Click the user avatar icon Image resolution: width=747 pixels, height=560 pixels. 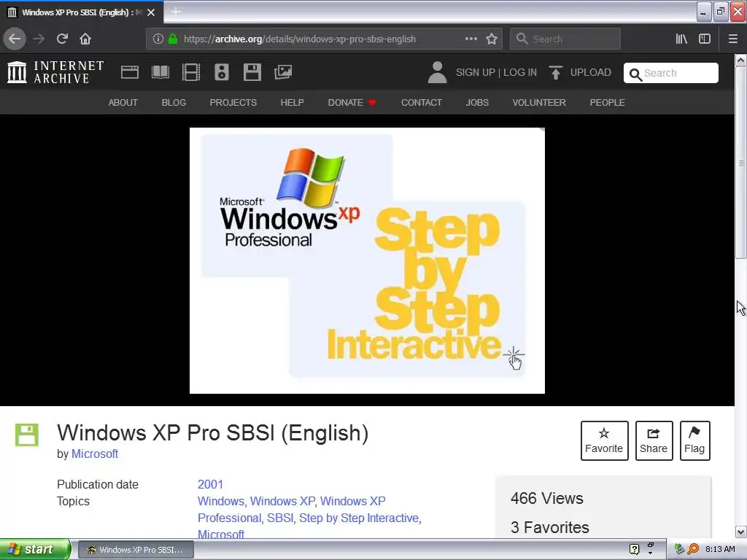click(x=437, y=72)
